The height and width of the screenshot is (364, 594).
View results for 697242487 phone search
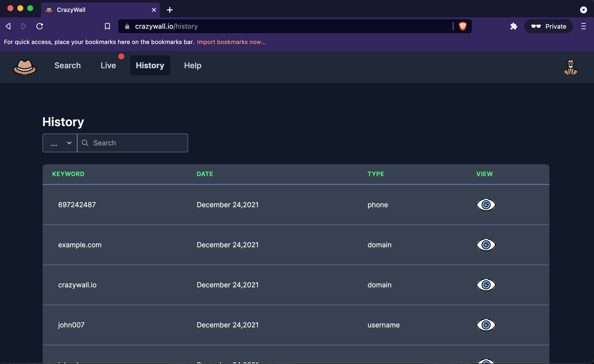pyautogui.click(x=486, y=205)
